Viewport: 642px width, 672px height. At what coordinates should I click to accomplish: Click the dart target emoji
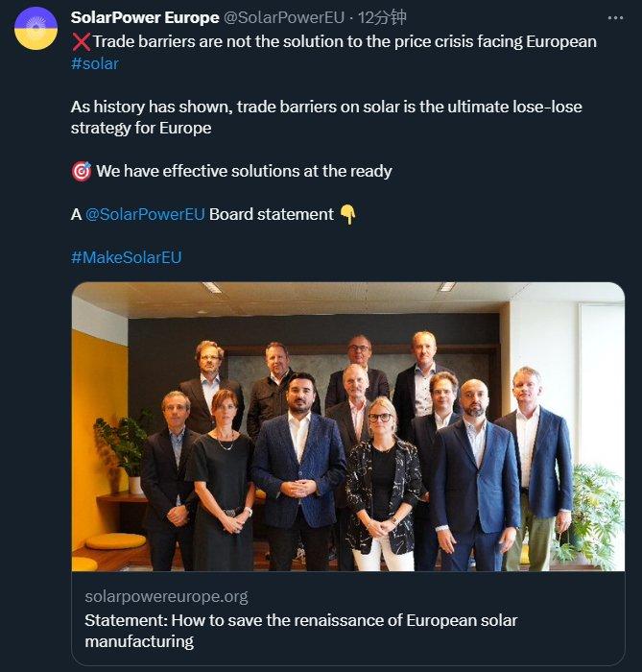[x=82, y=171]
